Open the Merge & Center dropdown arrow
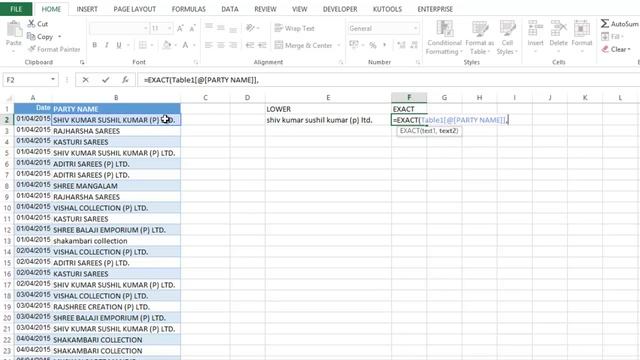Screen dimensions: 640x360 click(x=339, y=45)
